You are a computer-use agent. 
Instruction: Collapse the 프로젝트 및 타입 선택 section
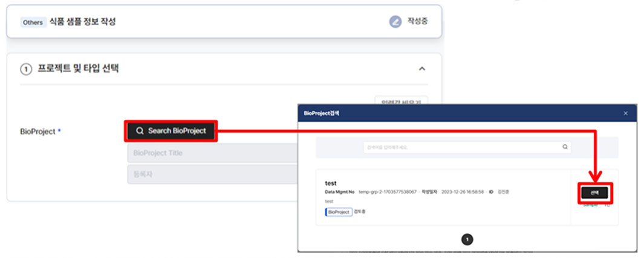(x=422, y=68)
